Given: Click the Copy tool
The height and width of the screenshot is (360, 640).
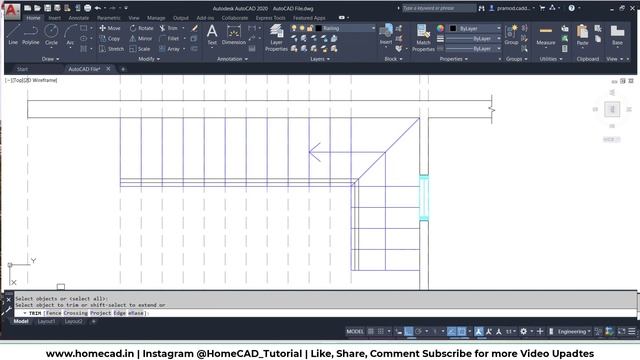Looking at the screenshot, I should coord(110,38).
